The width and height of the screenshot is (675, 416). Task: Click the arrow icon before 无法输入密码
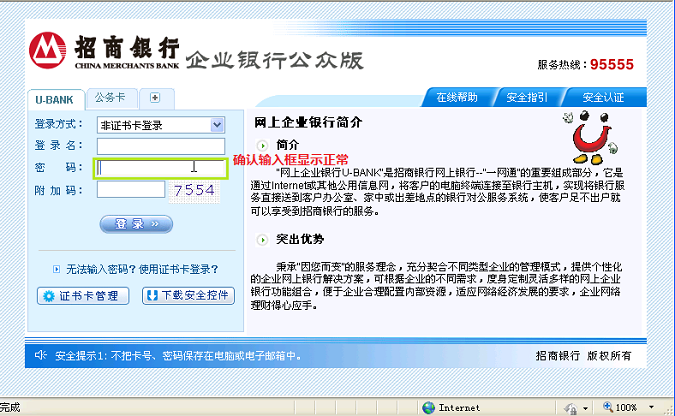56,269
